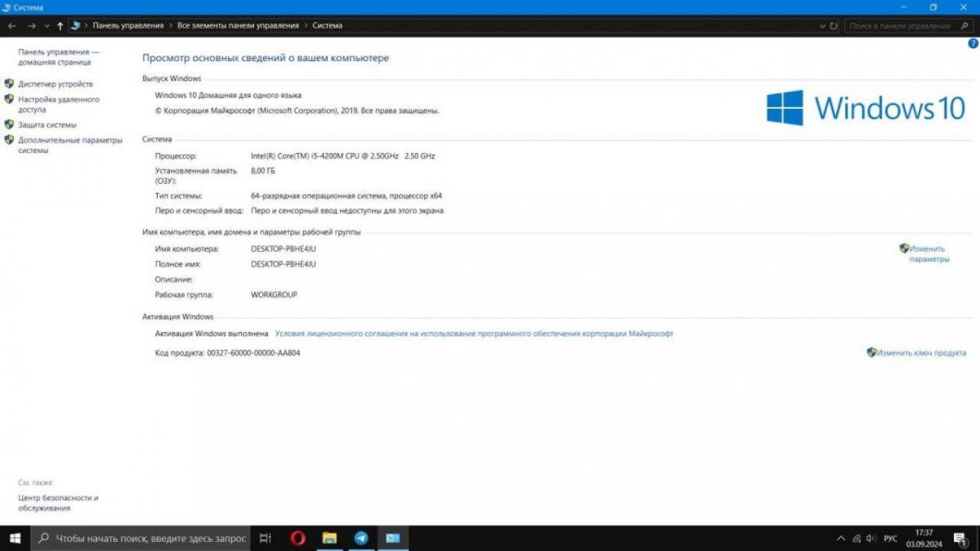Open the Microsoft license agreement terms link
Screen dimensions: 980x551
coord(474,333)
